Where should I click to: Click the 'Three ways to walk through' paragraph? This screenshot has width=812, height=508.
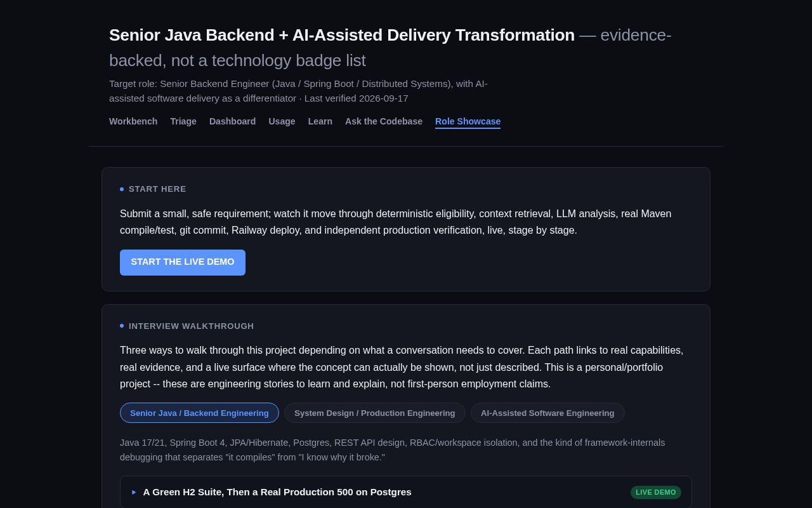(402, 367)
